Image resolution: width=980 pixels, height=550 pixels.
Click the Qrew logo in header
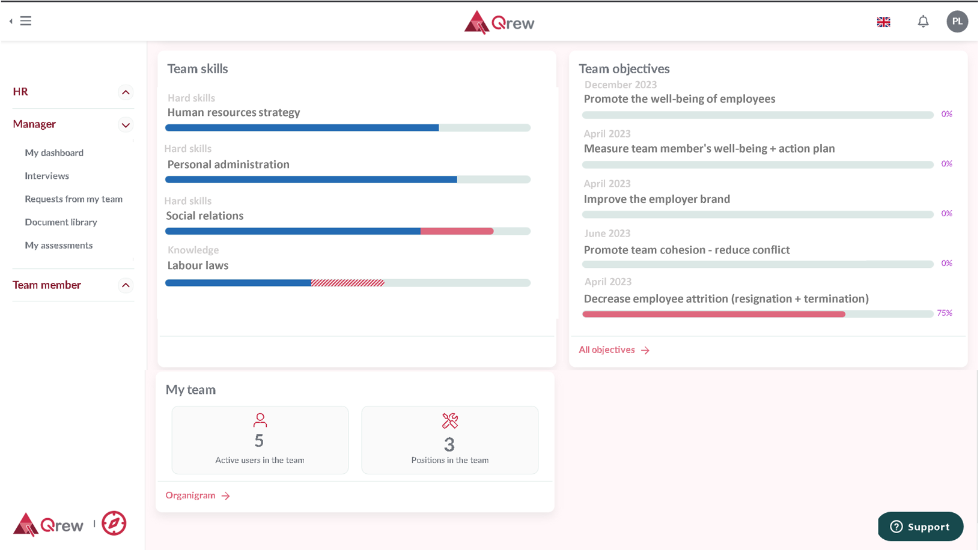(x=499, y=23)
